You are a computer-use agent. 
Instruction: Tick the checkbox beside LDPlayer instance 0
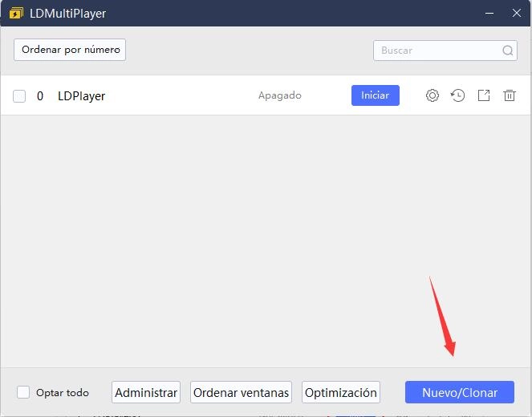pos(19,96)
